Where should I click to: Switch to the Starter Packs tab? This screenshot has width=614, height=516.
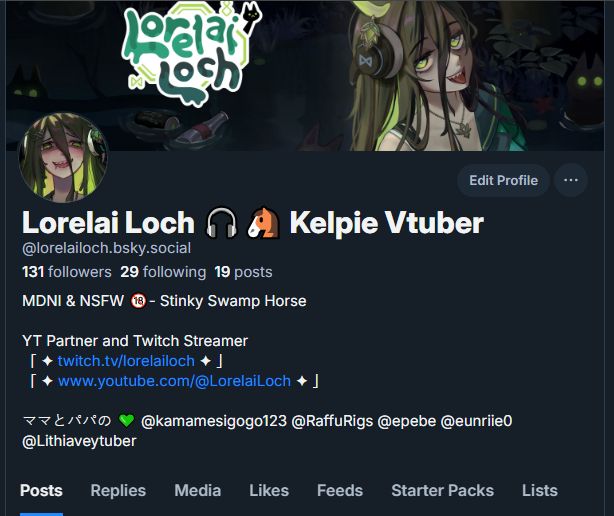coord(442,491)
